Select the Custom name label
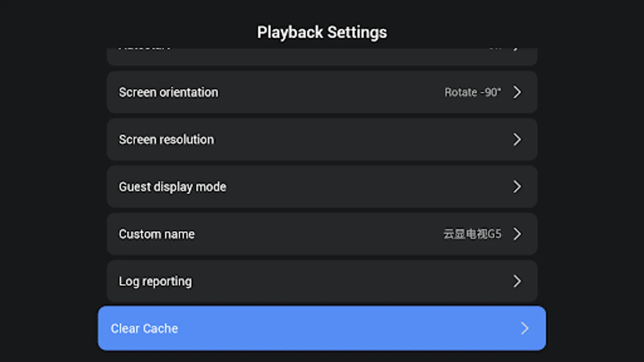The height and width of the screenshot is (362, 644). tap(157, 234)
